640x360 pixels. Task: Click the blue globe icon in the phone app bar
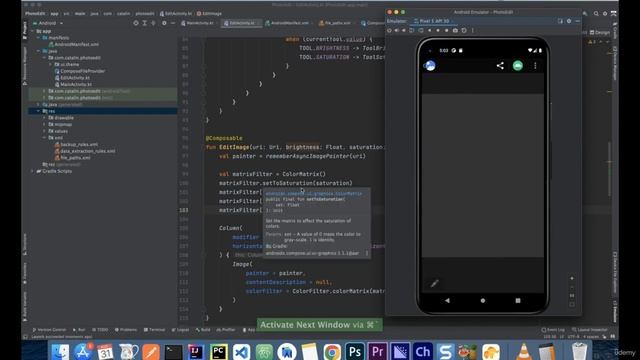[x=430, y=65]
